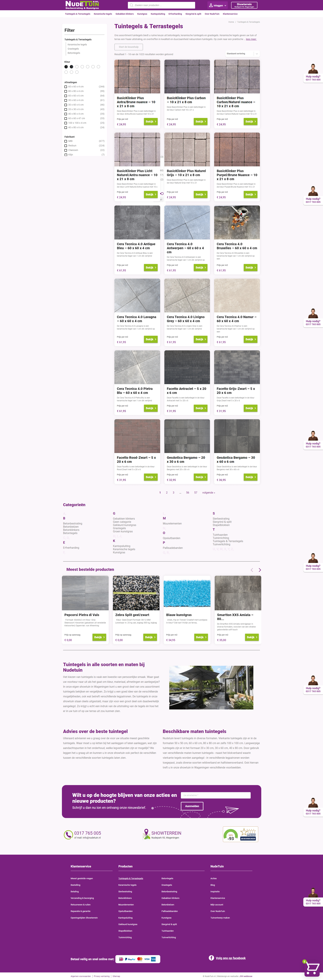323x980 pixels.
Task: Open the Siergrind & split nav menu item
Action: [193, 14]
